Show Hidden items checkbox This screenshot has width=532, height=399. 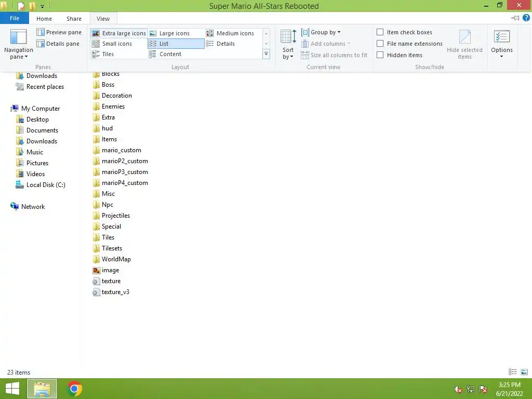click(380, 55)
